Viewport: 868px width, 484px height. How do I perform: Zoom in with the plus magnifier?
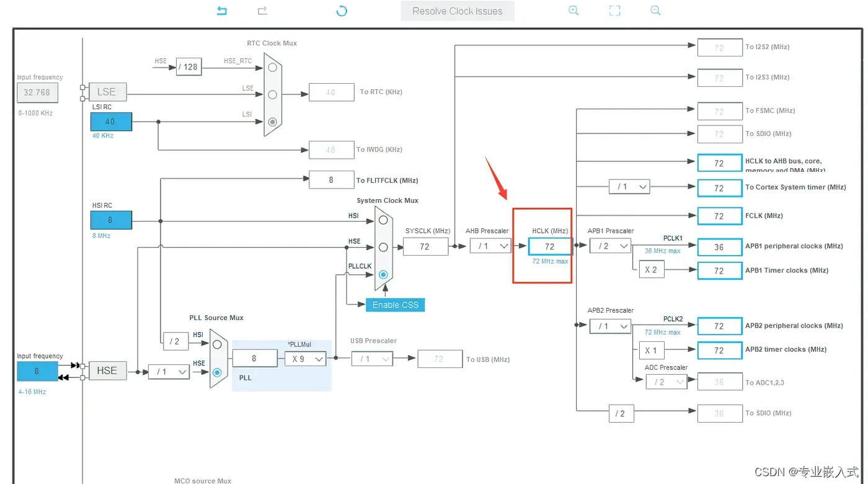click(x=573, y=11)
